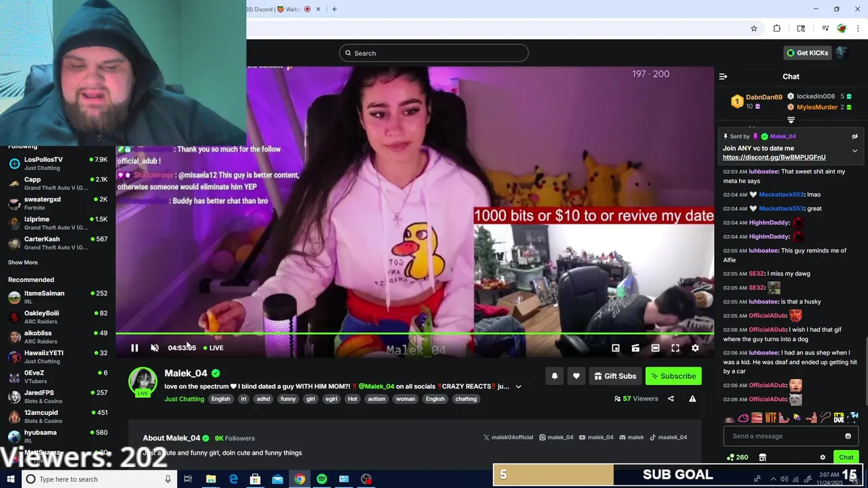The width and height of the screenshot is (868, 488).
Task: Report stream using warning icon
Action: tap(692, 399)
